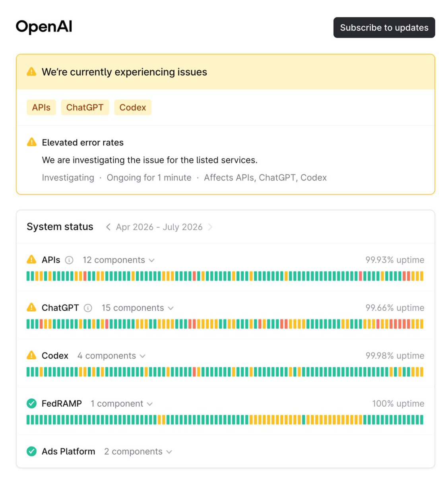Viewport: 448px width, 477px height.
Task: Click the warning icon in the issues banner
Action: pos(31,72)
